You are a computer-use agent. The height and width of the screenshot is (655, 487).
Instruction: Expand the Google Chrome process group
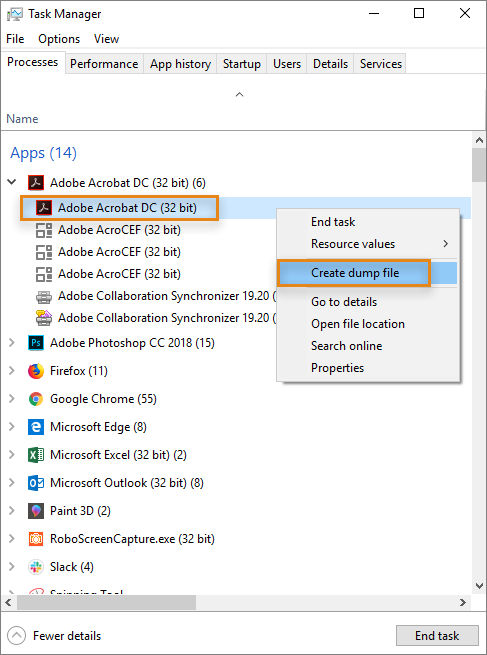[x=12, y=399]
